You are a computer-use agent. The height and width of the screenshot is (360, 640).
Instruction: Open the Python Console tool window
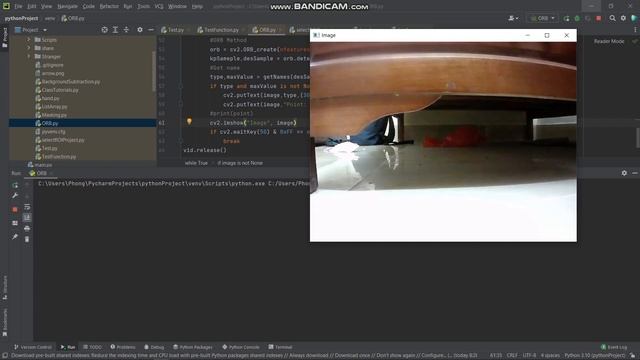(241, 347)
